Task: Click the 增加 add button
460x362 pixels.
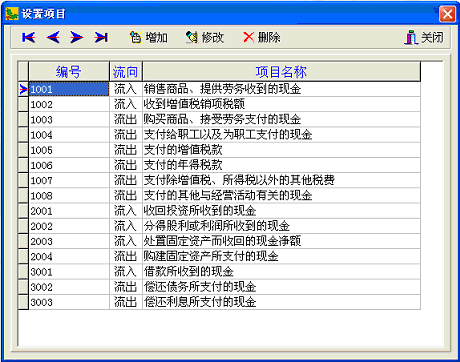Action: (148, 37)
